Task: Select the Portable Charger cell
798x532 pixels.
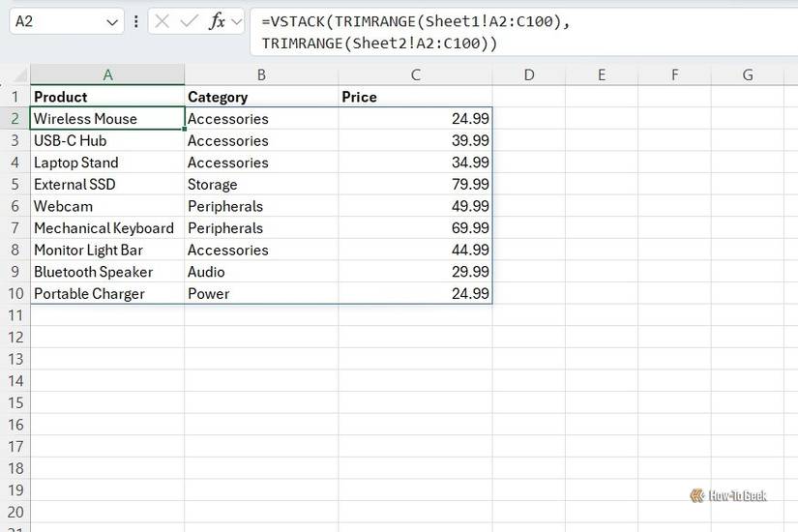Action: tap(107, 294)
